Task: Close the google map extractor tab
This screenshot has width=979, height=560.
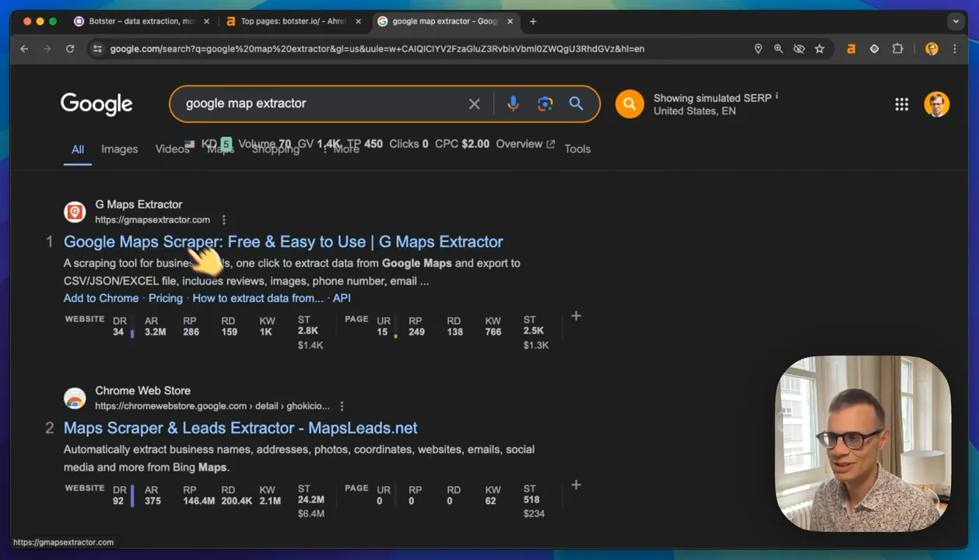Action: (511, 22)
